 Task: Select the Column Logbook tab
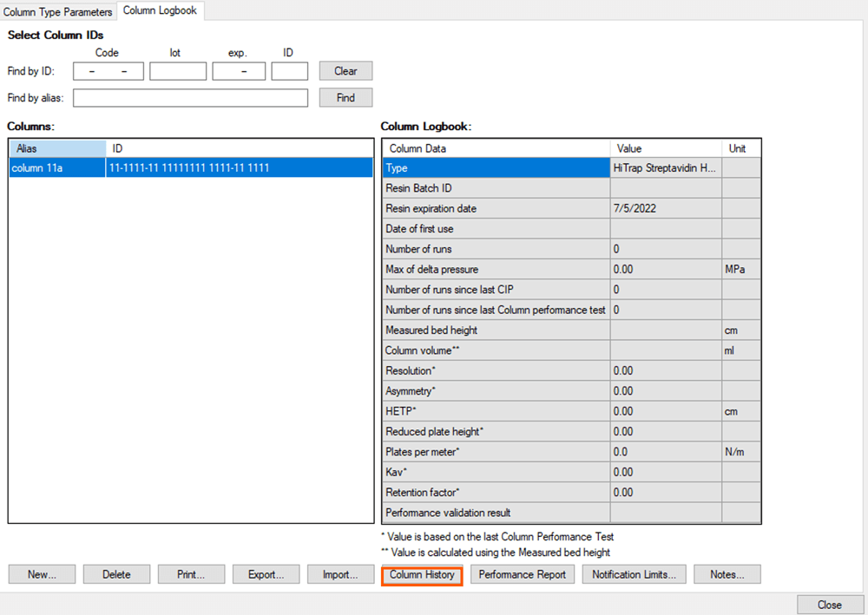(x=160, y=11)
